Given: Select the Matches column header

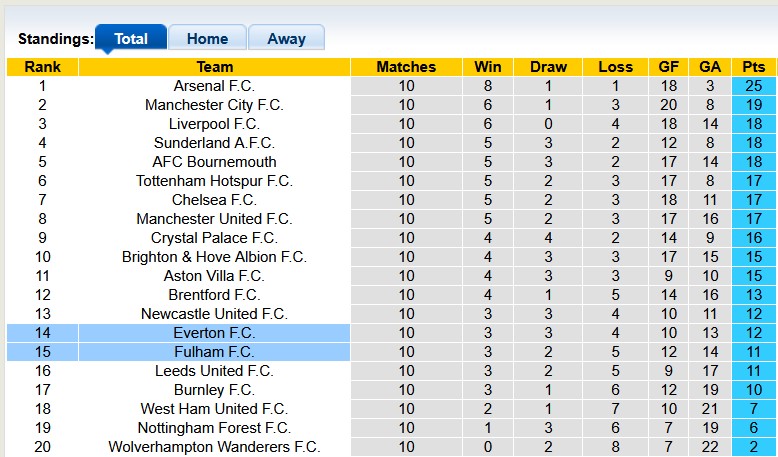Looking at the screenshot, I should (x=406, y=67).
